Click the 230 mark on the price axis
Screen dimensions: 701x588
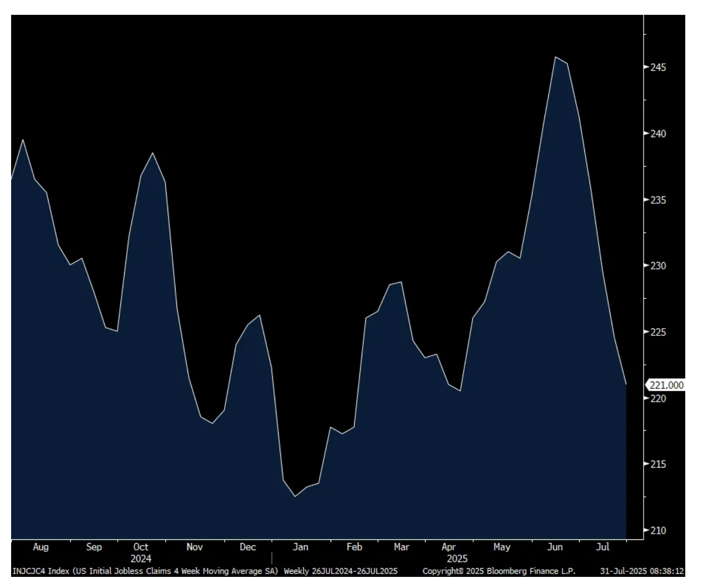click(658, 266)
